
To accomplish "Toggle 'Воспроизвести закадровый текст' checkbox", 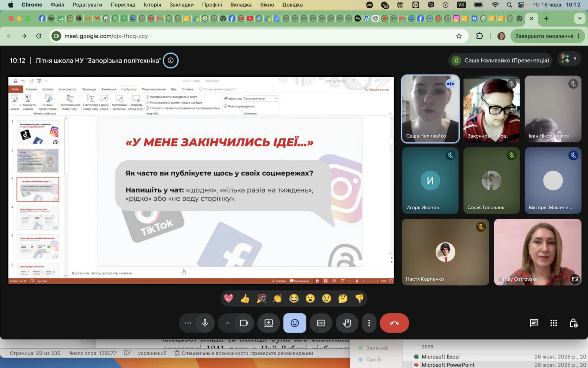I will [x=148, y=97].
